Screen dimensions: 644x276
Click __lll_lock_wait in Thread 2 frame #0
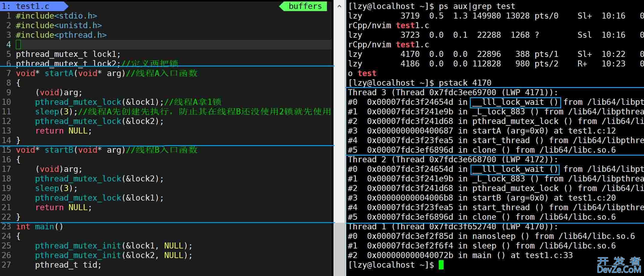point(515,169)
